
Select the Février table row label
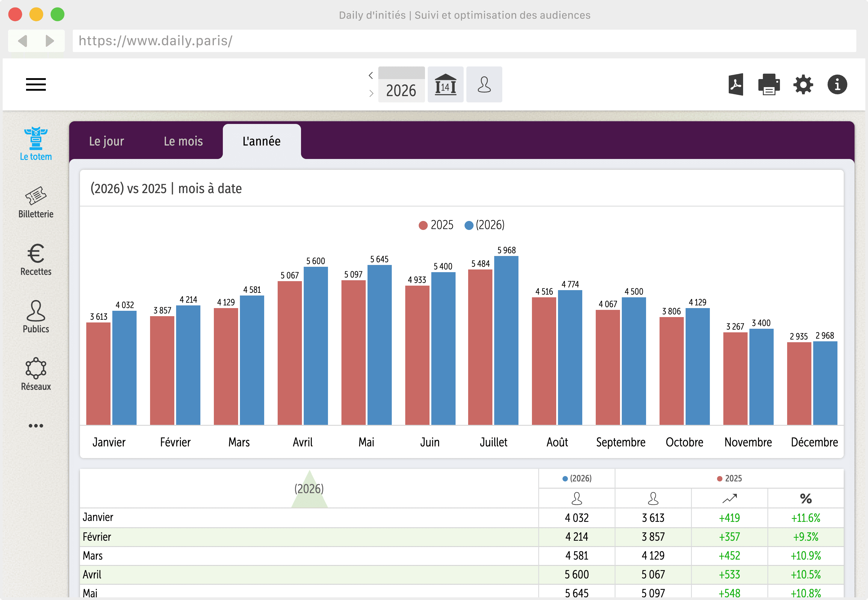(x=97, y=537)
